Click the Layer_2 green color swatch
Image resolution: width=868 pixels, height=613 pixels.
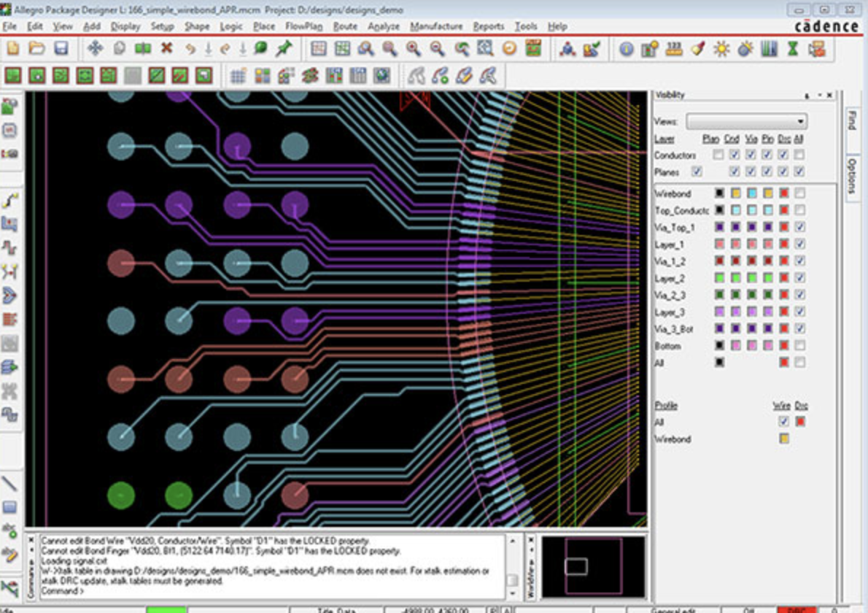720,278
